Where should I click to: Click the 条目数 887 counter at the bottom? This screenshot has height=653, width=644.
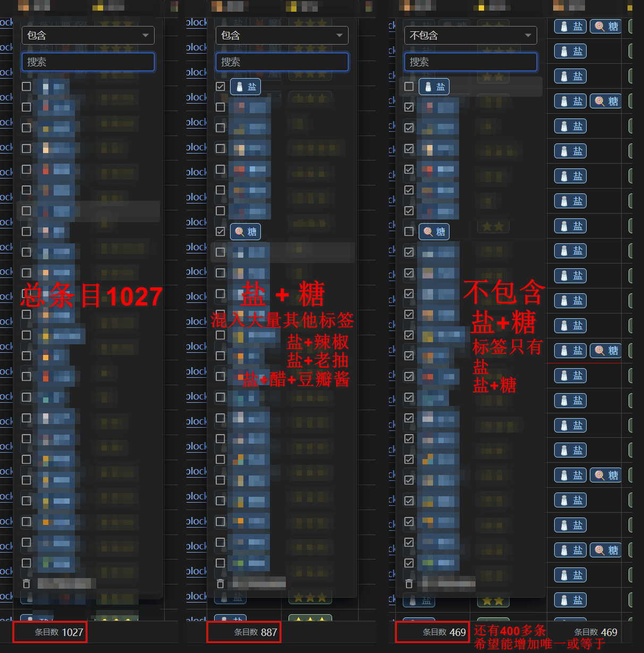244,632
